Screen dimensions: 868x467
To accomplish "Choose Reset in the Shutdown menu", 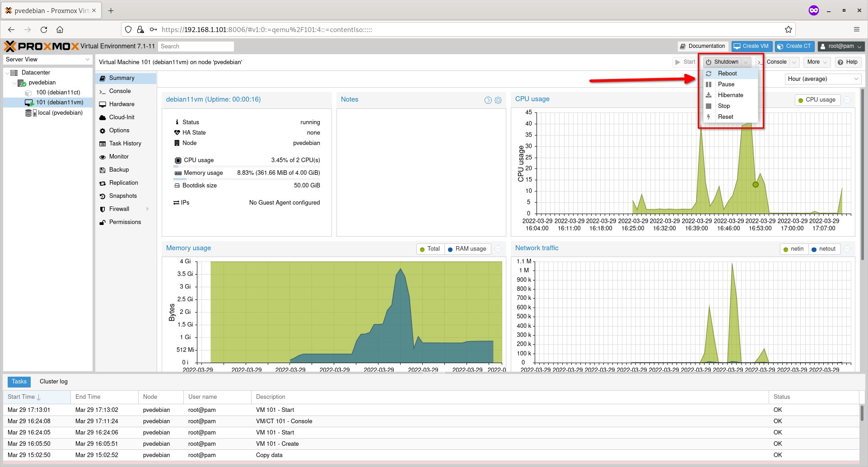I will [730, 117].
